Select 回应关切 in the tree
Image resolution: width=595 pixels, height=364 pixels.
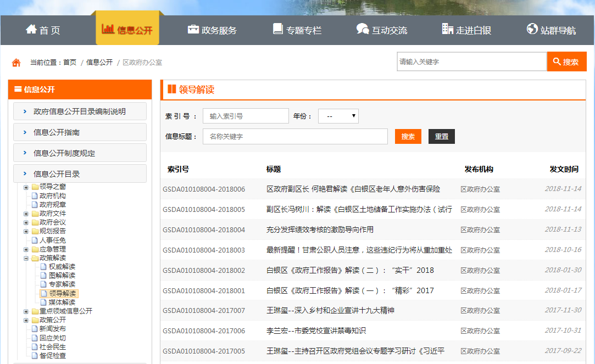[53, 338]
